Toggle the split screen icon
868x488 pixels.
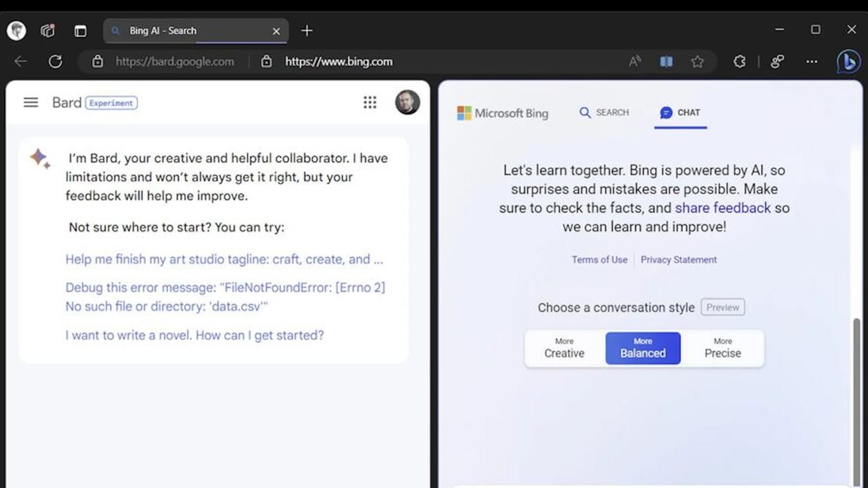[666, 61]
